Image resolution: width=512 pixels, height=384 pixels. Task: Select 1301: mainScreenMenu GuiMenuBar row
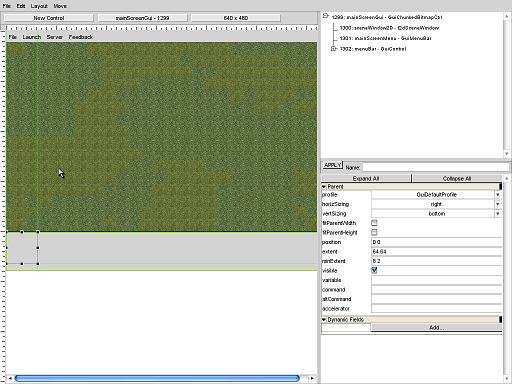(x=385, y=38)
